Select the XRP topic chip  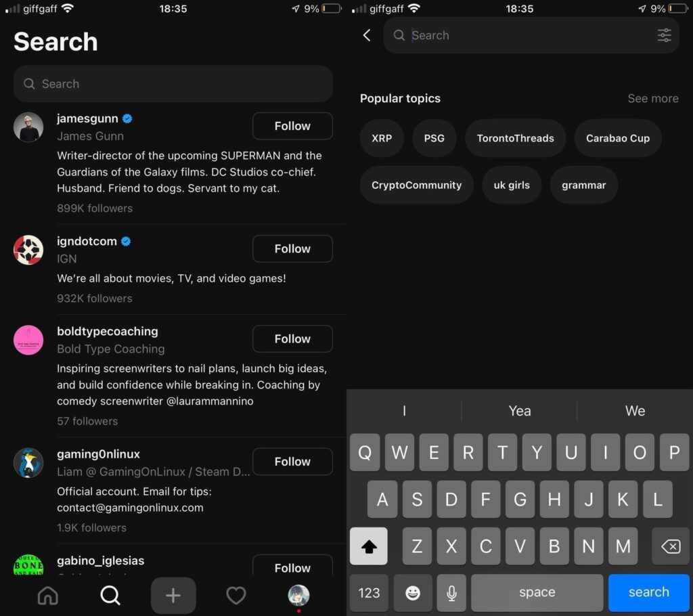click(x=382, y=138)
